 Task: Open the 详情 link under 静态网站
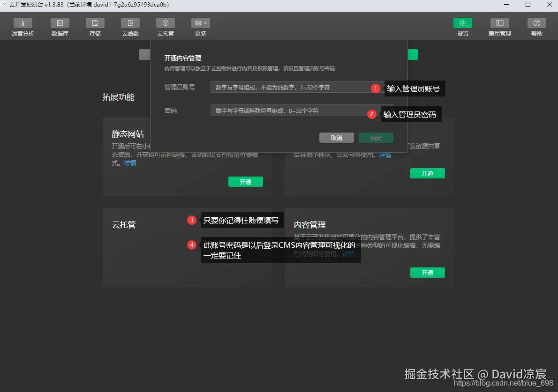[x=130, y=163]
